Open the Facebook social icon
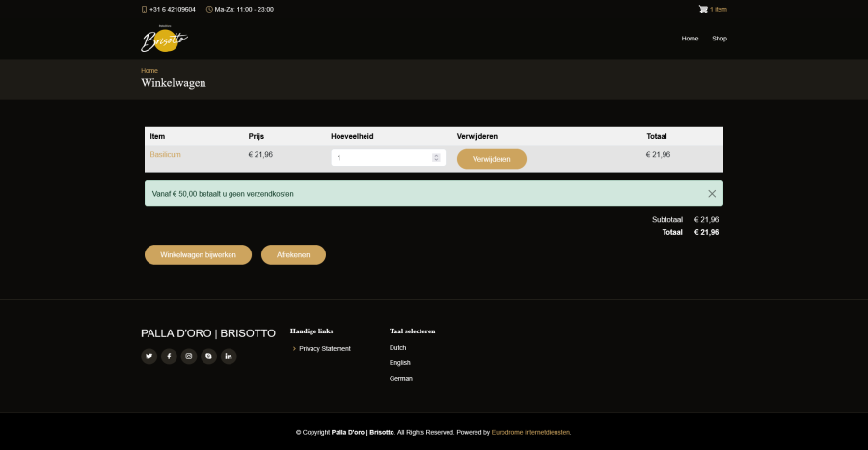The height and width of the screenshot is (450, 868). pos(169,357)
